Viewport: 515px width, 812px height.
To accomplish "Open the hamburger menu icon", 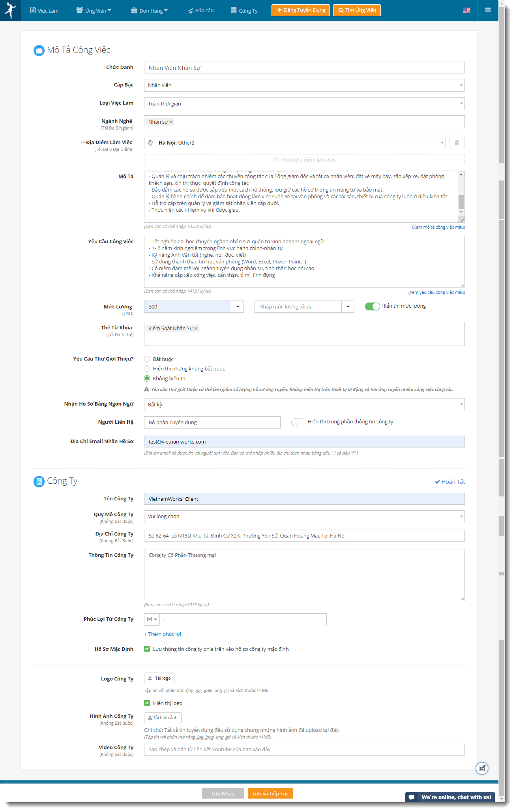I will click(x=488, y=10).
